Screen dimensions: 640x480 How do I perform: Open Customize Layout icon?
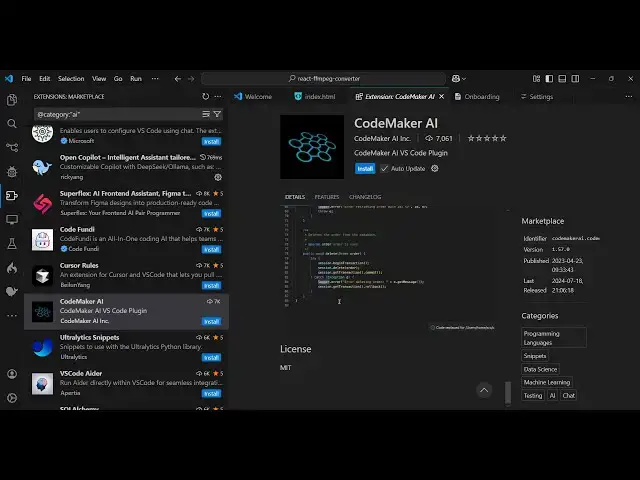pyautogui.click(x=536, y=78)
